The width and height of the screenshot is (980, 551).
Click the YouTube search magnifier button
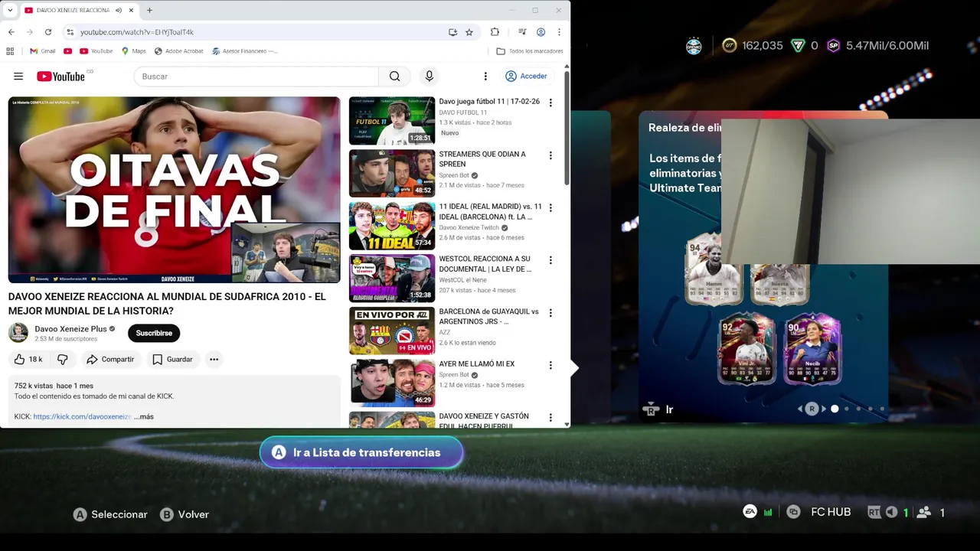(x=394, y=77)
